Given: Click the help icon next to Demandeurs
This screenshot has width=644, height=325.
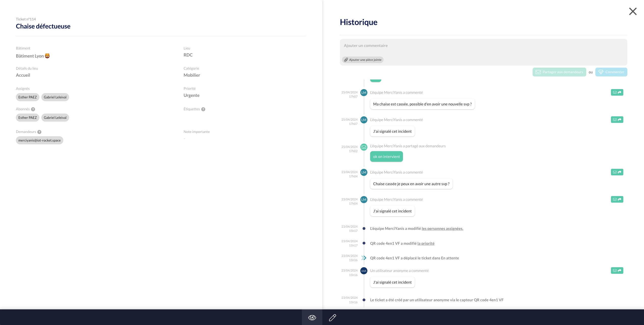Looking at the screenshot, I should coord(39,132).
